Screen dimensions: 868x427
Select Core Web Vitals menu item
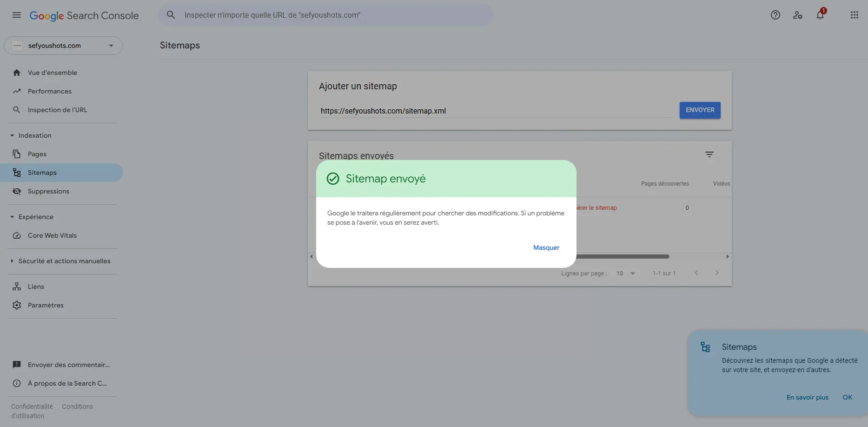(x=52, y=235)
